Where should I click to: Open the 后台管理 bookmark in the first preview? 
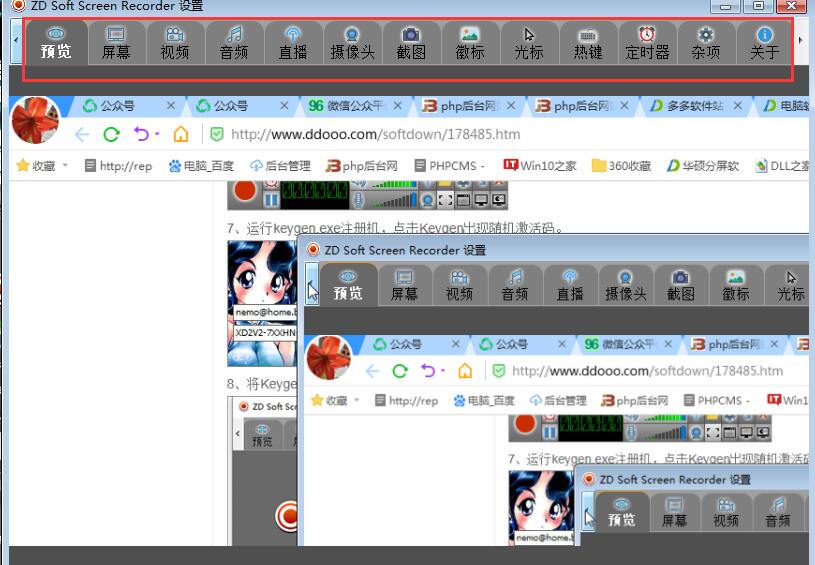280,166
